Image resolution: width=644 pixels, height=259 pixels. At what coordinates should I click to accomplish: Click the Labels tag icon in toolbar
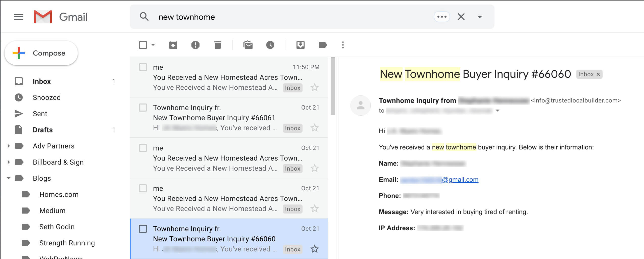click(x=323, y=45)
